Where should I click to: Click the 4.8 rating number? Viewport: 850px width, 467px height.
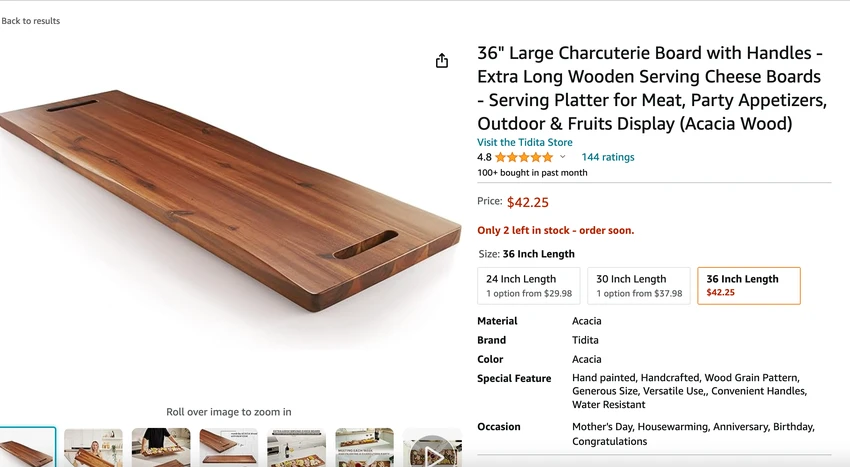[x=484, y=157]
